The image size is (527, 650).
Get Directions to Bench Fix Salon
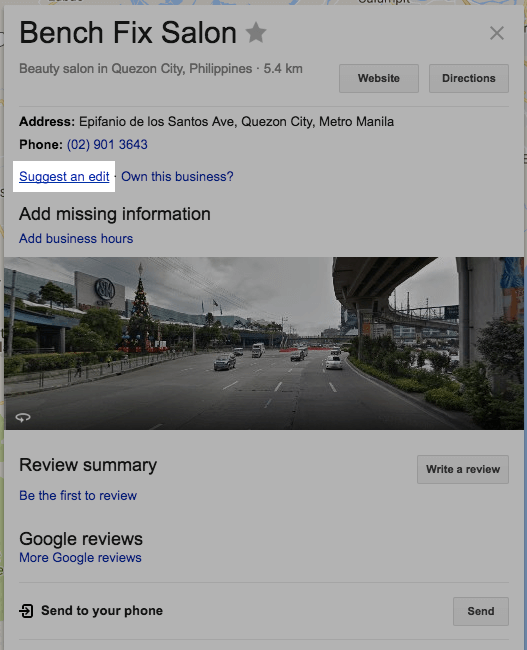pyautogui.click(x=469, y=78)
